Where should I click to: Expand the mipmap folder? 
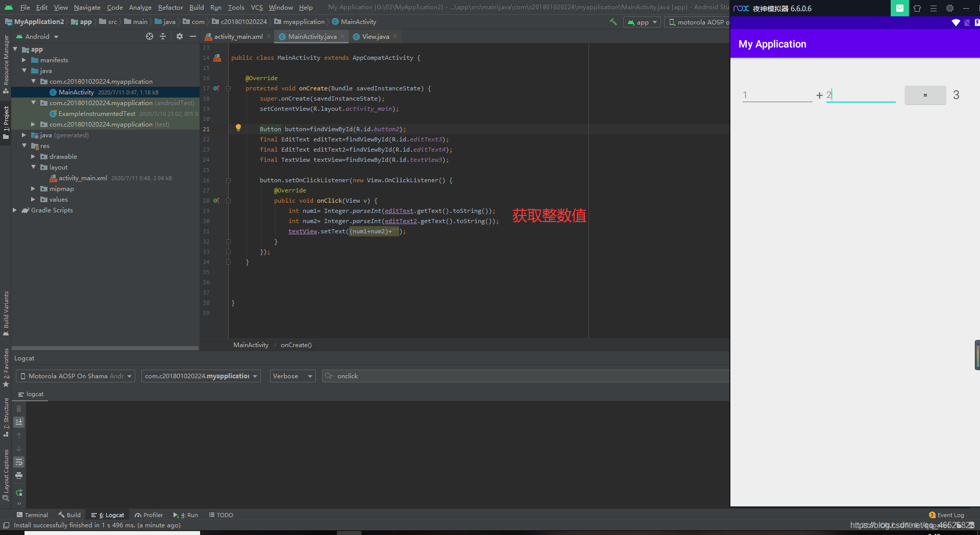[x=33, y=188]
